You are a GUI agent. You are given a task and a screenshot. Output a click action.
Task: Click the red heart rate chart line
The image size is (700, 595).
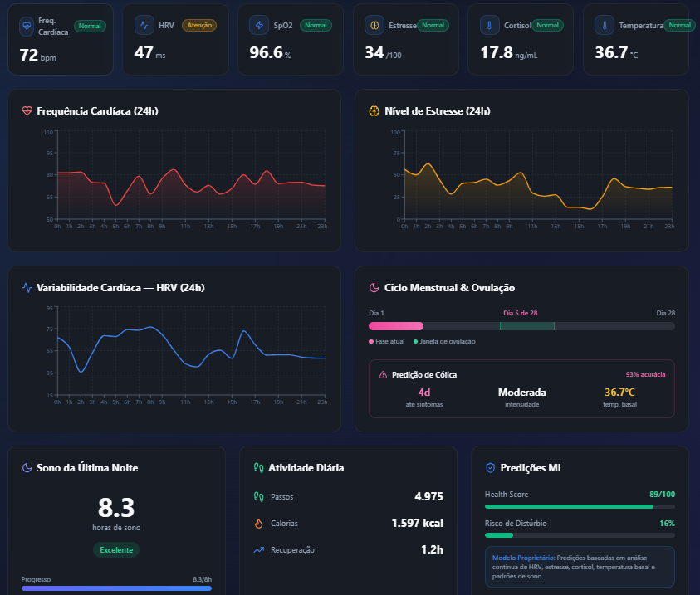click(191, 187)
